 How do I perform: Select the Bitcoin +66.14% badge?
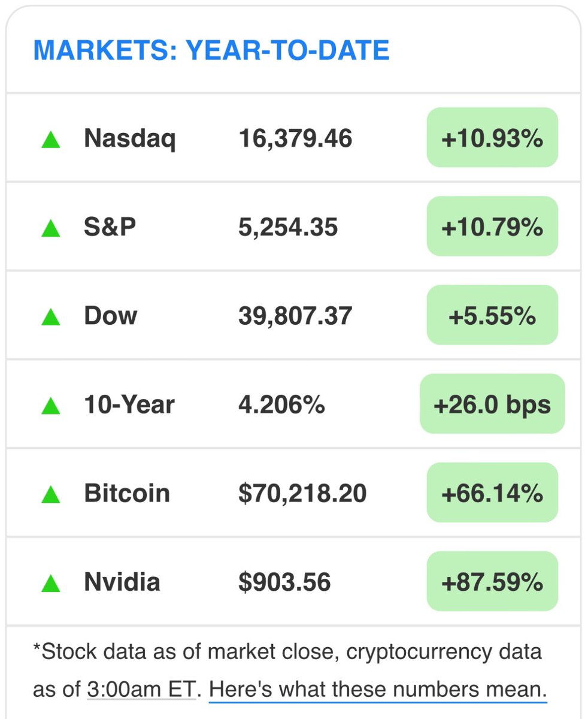492,492
